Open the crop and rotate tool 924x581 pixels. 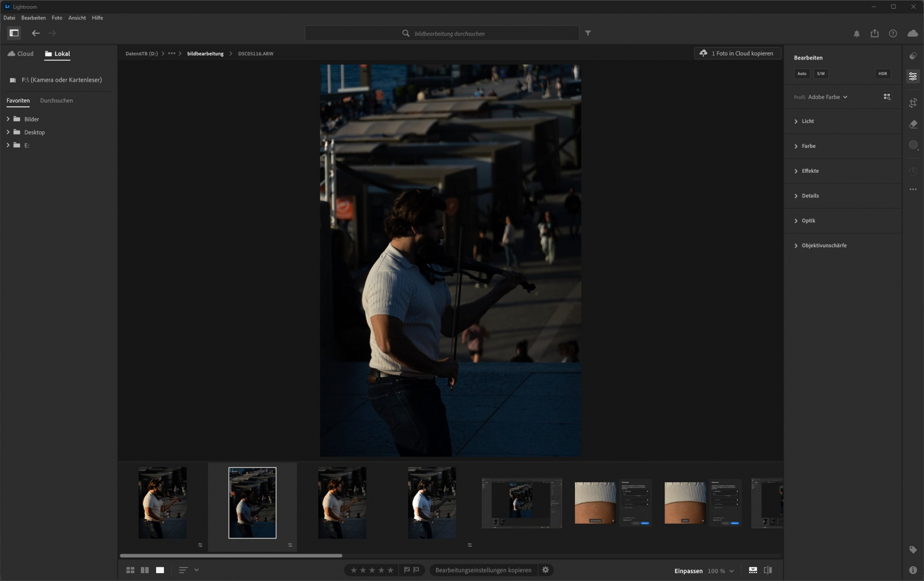pyautogui.click(x=913, y=103)
